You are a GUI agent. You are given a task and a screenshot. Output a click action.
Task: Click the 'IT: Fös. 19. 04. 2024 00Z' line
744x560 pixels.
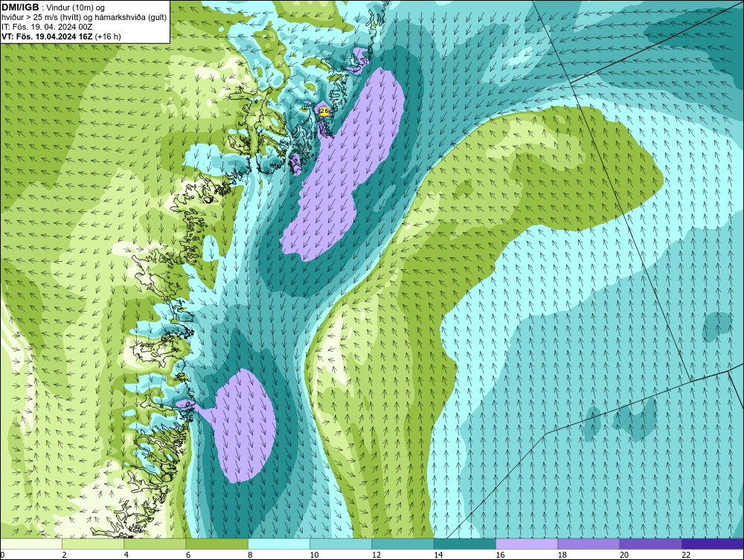pos(46,27)
